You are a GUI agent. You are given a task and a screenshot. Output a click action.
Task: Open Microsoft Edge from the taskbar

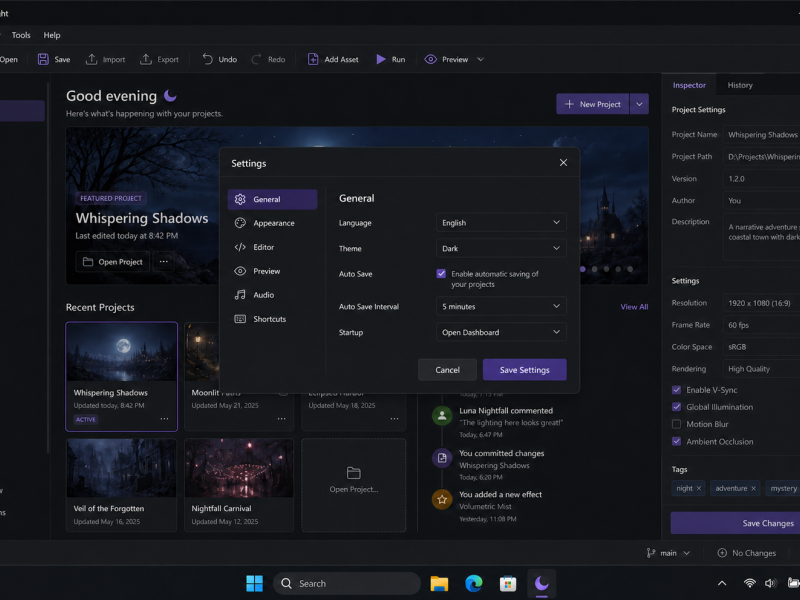(473, 583)
